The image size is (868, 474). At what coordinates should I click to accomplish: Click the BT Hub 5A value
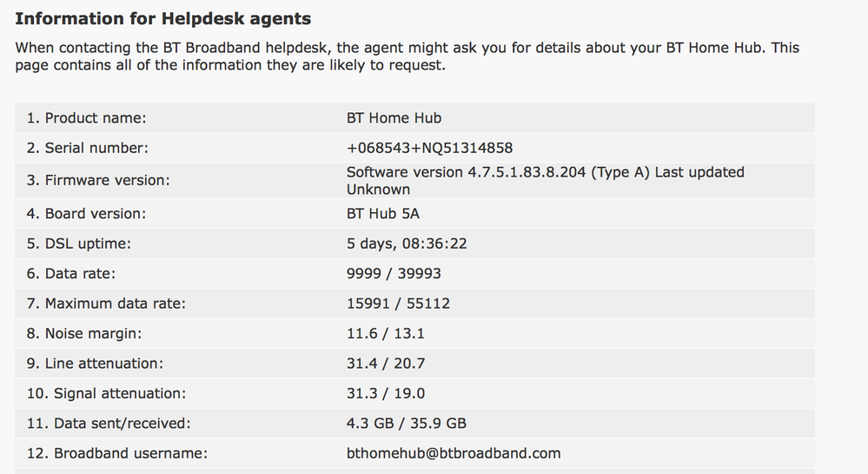[x=383, y=213]
